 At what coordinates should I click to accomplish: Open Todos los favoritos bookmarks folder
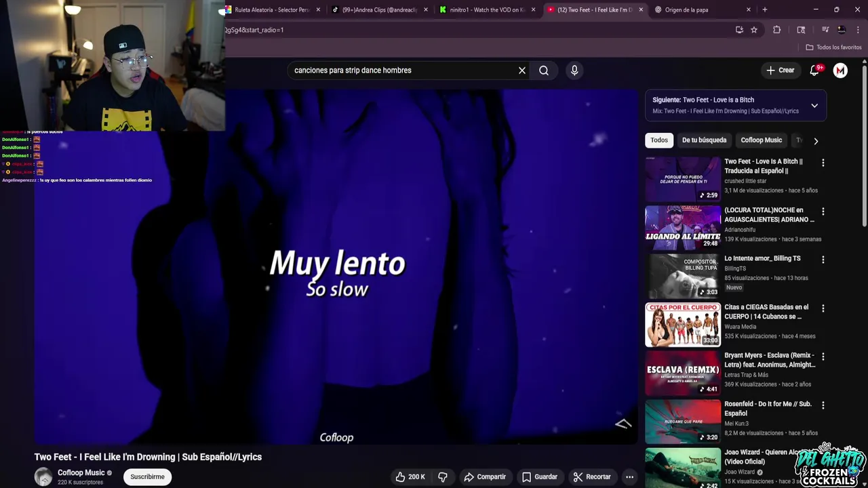tap(833, 47)
